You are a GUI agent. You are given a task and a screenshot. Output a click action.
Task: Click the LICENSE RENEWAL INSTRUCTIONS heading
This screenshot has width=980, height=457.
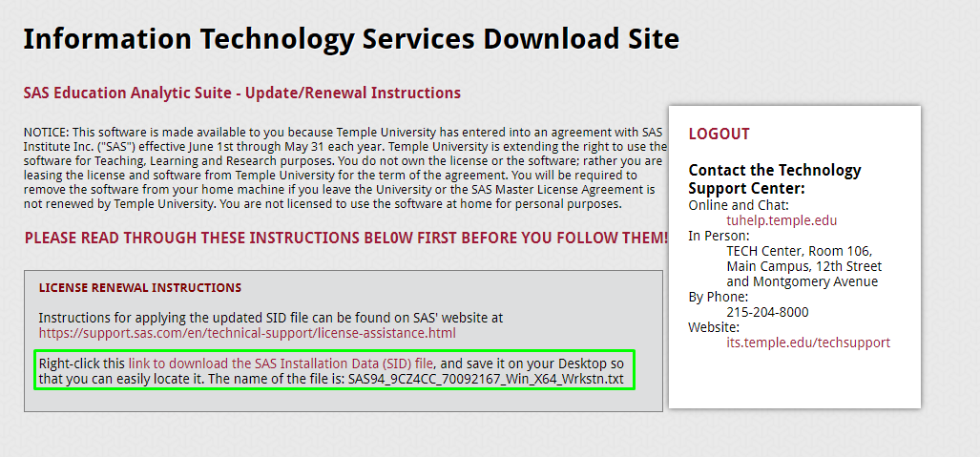pyautogui.click(x=140, y=287)
